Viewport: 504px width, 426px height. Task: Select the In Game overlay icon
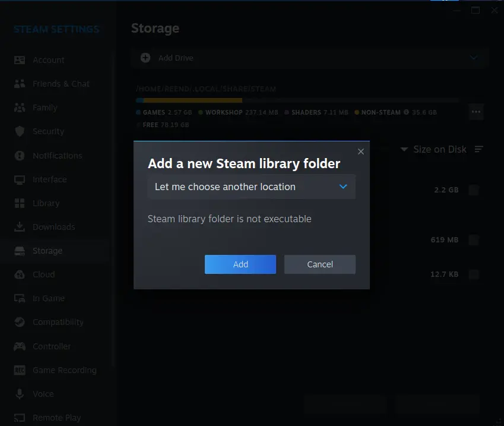[x=20, y=298]
